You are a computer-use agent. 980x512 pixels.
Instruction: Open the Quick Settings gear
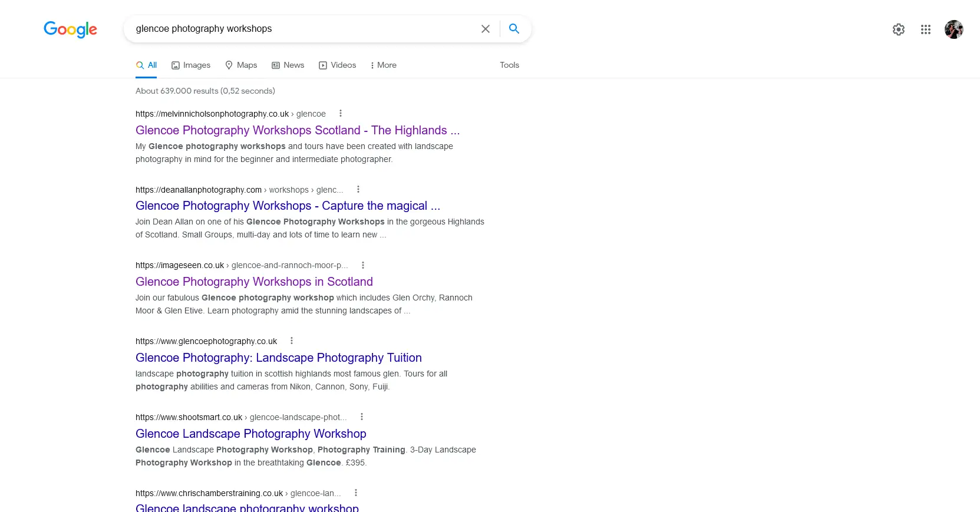pyautogui.click(x=898, y=29)
